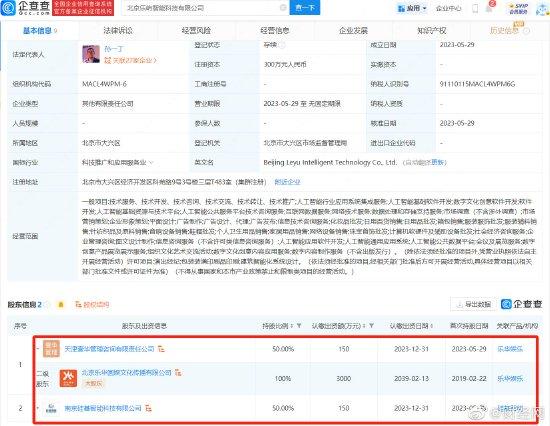Open the legal representative photo thumbnail
The width and height of the screenshot is (550, 426).
(91, 54)
